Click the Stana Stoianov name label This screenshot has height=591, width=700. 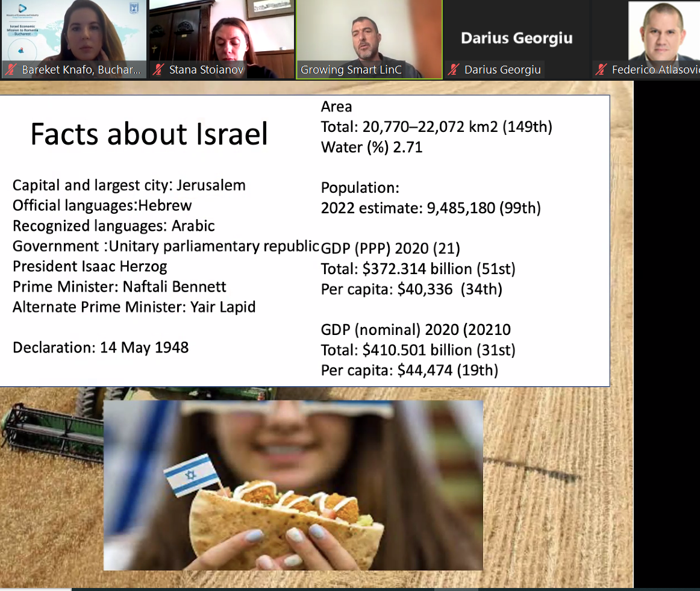coord(206,70)
